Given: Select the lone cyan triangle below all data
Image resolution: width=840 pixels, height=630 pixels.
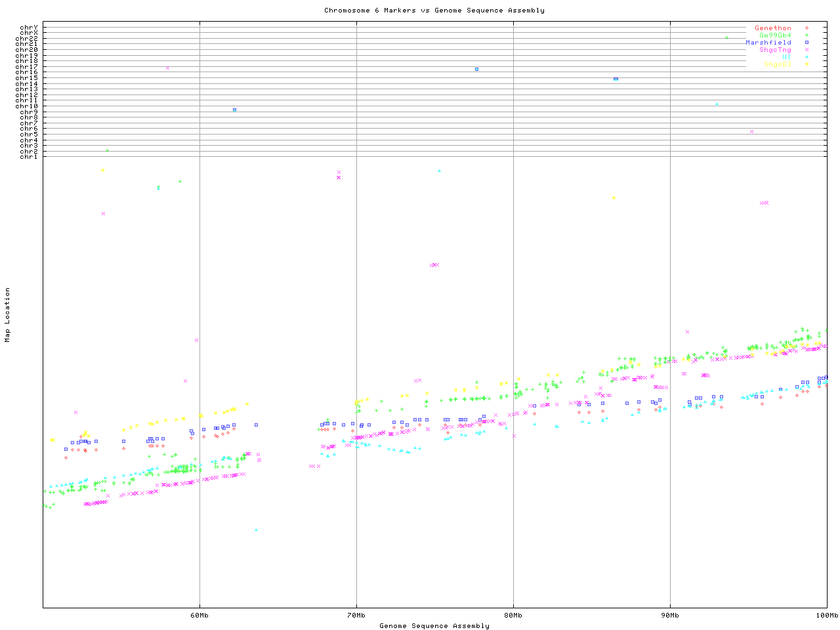Looking at the screenshot, I should pyautogui.click(x=256, y=530).
